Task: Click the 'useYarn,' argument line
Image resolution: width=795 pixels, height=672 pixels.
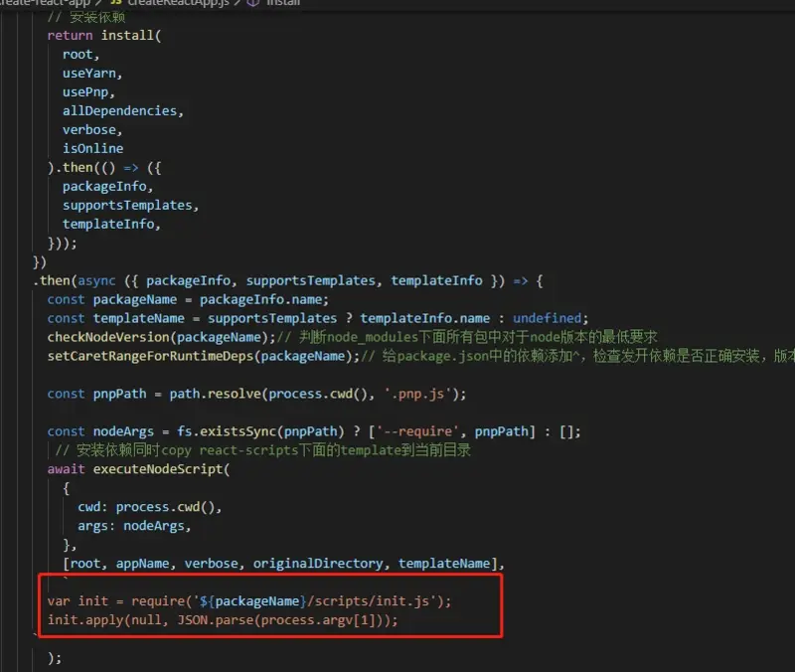Action: click(92, 74)
